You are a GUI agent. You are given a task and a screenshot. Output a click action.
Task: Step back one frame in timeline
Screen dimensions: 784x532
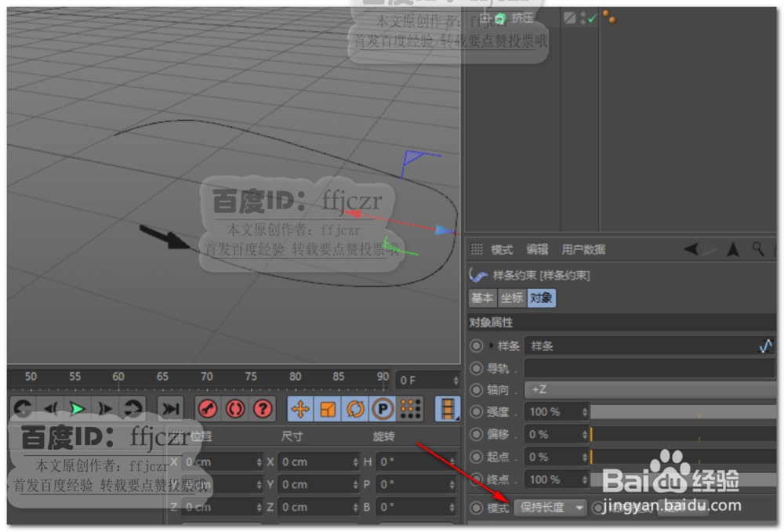click(51, 409)
